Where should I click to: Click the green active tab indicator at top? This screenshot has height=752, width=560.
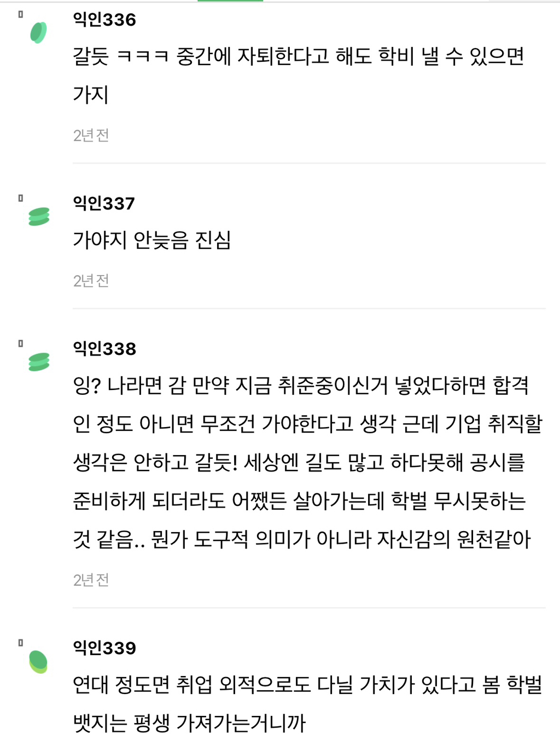click(230, 1)
